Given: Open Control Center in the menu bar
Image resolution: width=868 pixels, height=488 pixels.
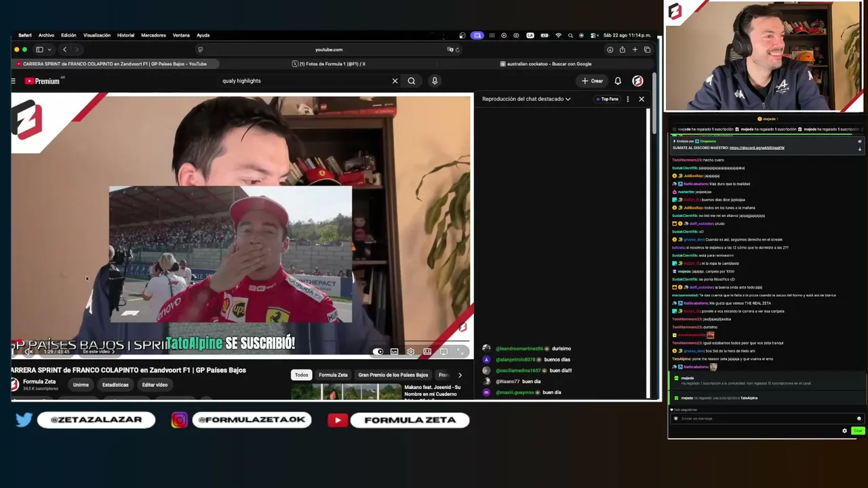Looking at the screenshot, I should 593,35.
